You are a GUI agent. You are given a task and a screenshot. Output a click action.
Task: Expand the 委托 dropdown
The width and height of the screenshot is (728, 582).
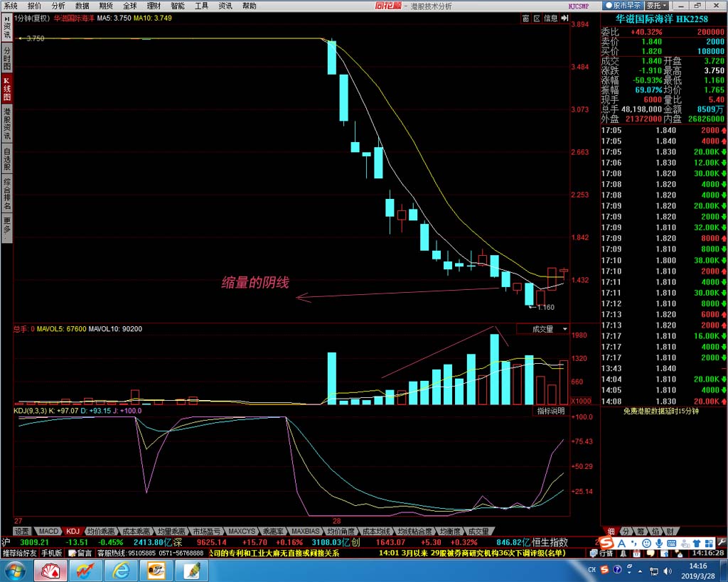657,6
